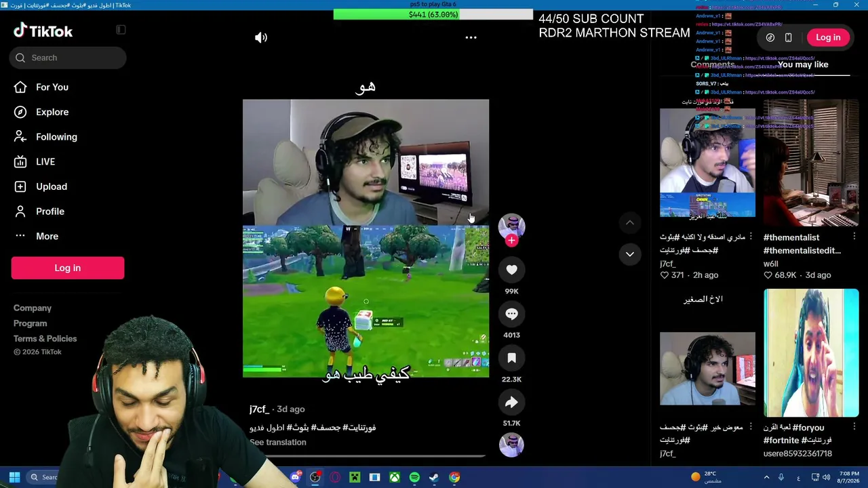Open Discord from the taskbar
Image resolution: width=868 pixels, height=488 pixels.
[x=295, y=477]
